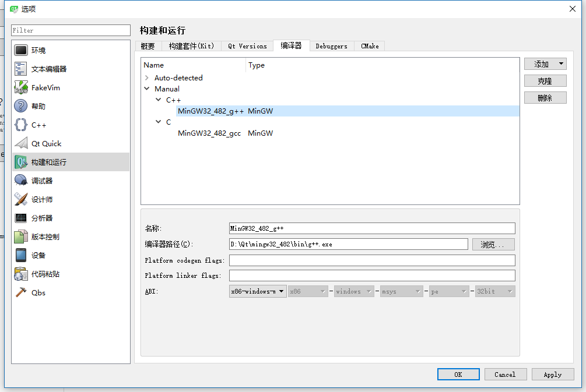Viewport: 586px width, 392px height.
Task: Select the 构建和运行 Qt icon
Action: click(x=21, y=162)
